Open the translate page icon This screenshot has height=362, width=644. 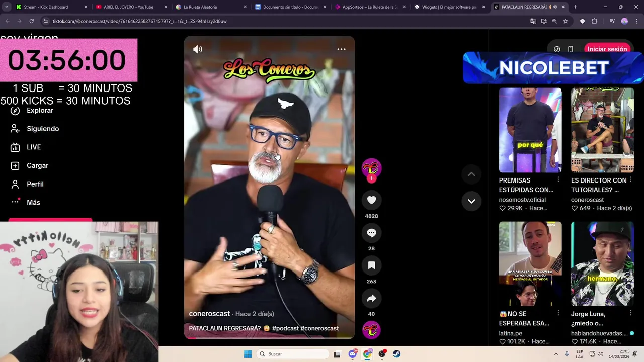pyautogui.click(x=533, y=21)
